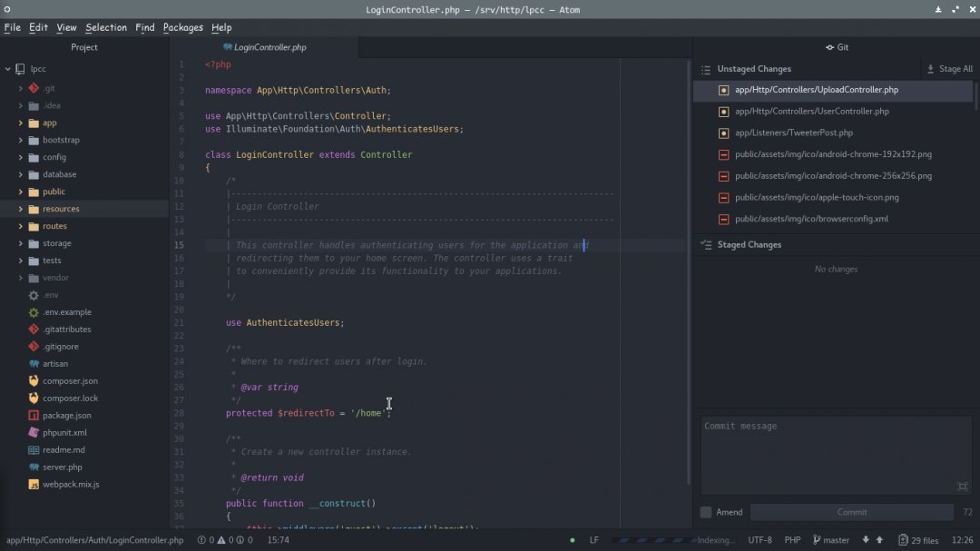Expand the database folder

click(x=21, y=174)
